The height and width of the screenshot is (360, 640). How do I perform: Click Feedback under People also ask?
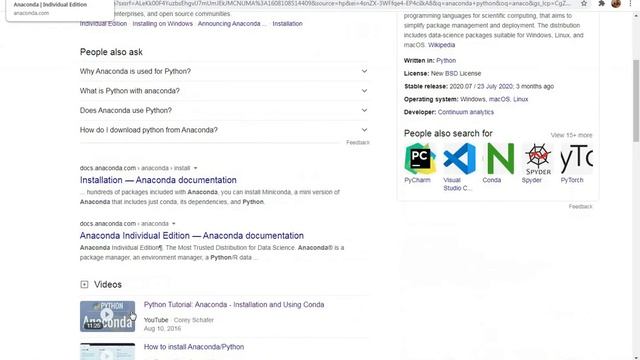coord(358,142)
